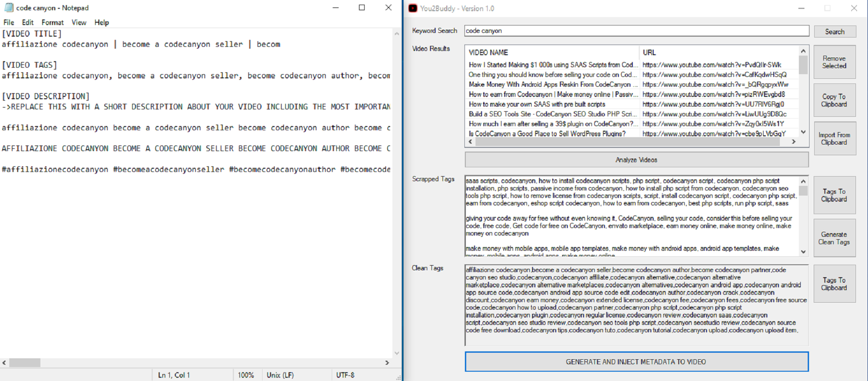Click Tags To Clipboard beside Scrapped Tags
The width and height of the screenshot is (868, 381).
click(x=835, y=195)
